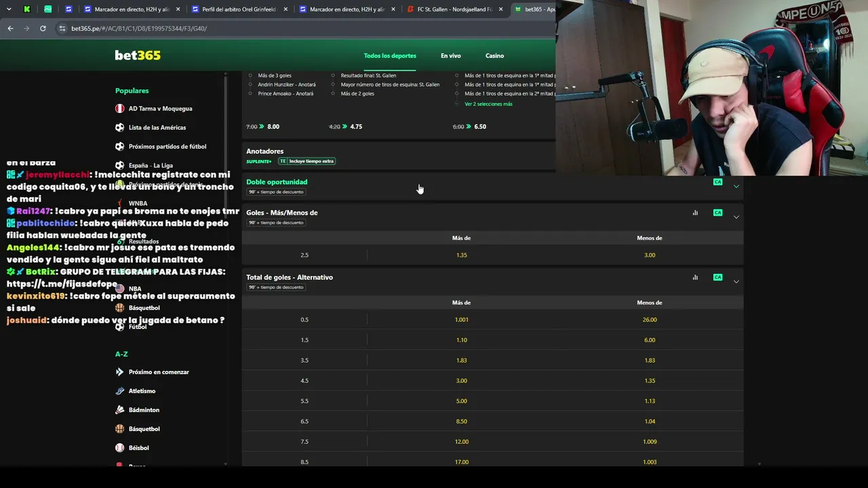Click the CA cash-out badge on Doble oportunidad
Viewport: 868px width, 488px height.
(x=717, y=182)
